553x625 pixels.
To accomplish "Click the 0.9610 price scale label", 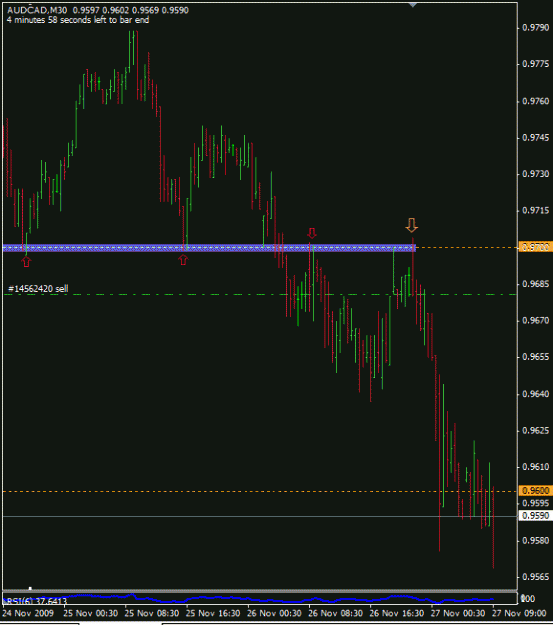I will tap(535, 467).
